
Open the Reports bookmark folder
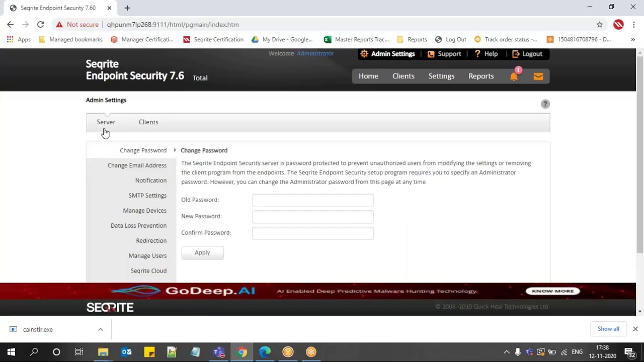coord(412,39)
